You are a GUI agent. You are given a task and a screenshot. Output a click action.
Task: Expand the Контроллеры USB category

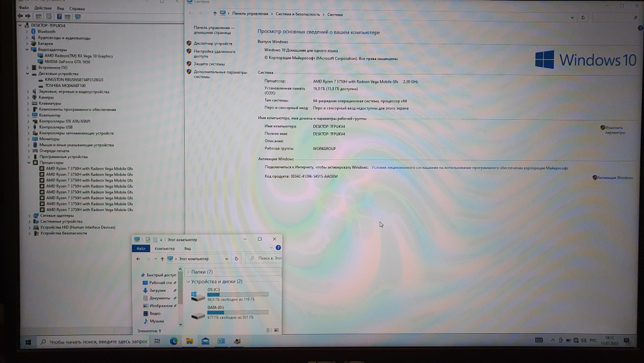(x=28, y=127)
